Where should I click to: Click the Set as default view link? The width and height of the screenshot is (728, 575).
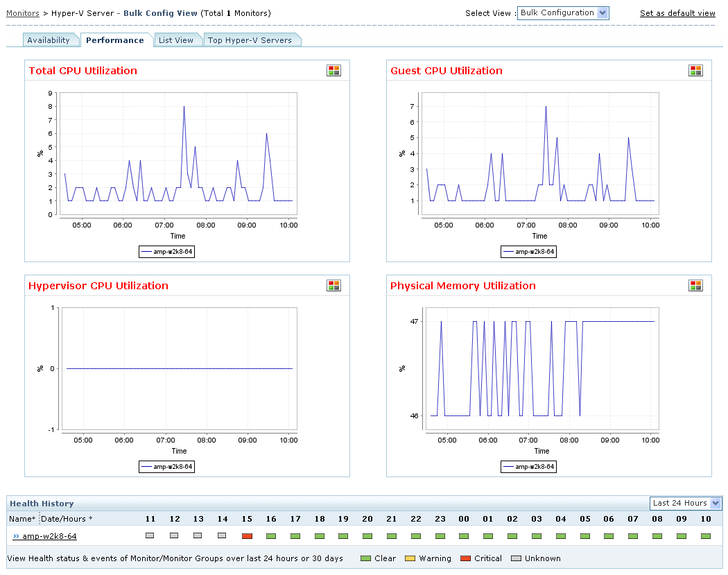(677, 13)
